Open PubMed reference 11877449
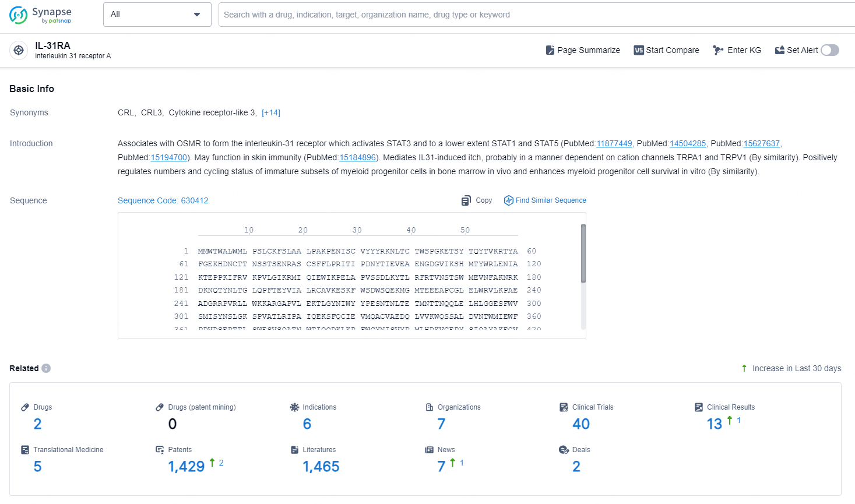This screenshot has height=504, width=855. 614,144
